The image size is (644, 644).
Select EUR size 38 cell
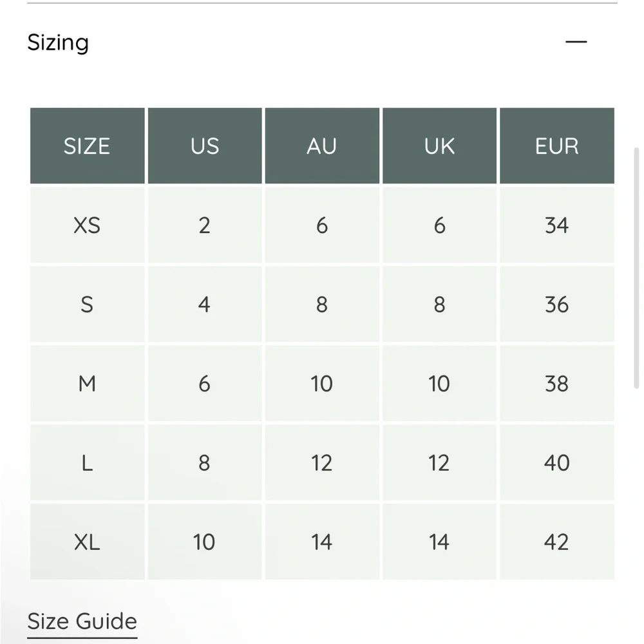556,384
